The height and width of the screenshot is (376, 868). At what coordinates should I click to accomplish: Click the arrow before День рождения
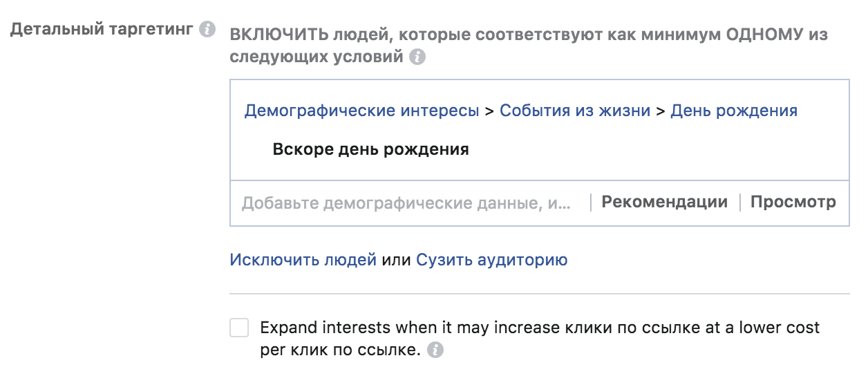(661, 111)
